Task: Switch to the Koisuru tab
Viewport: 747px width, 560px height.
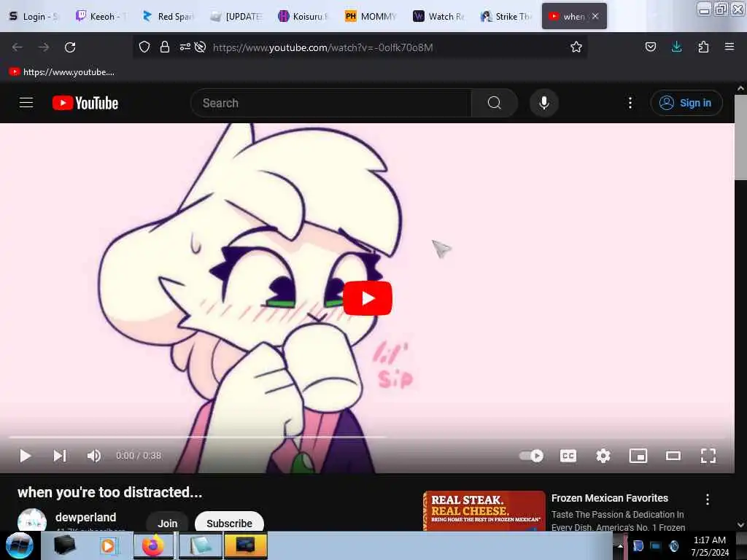Action: click(303, 16)
